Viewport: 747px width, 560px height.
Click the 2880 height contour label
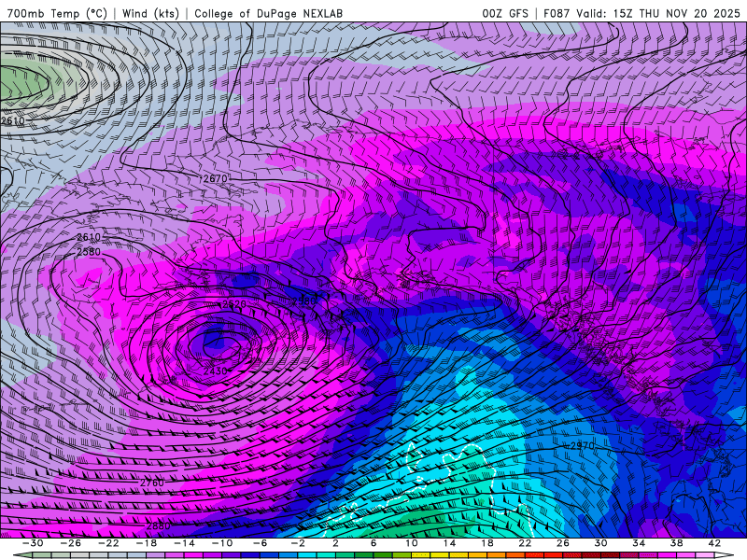tap(158, 526)
